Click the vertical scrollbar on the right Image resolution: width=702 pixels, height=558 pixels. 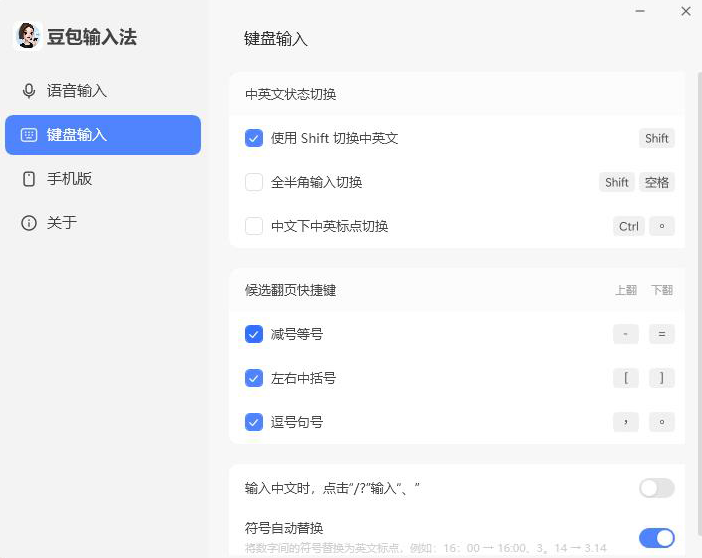point(700,303)
